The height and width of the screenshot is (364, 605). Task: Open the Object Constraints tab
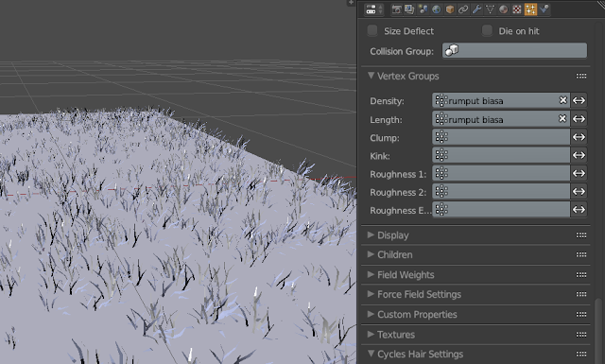463,9
